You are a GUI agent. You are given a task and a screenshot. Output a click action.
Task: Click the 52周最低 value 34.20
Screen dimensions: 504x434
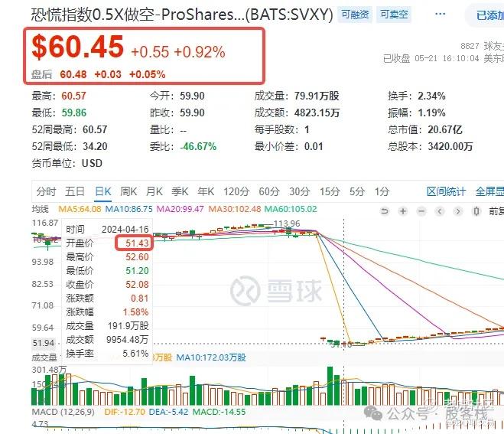pyautogui.click(x=95, y=147)
